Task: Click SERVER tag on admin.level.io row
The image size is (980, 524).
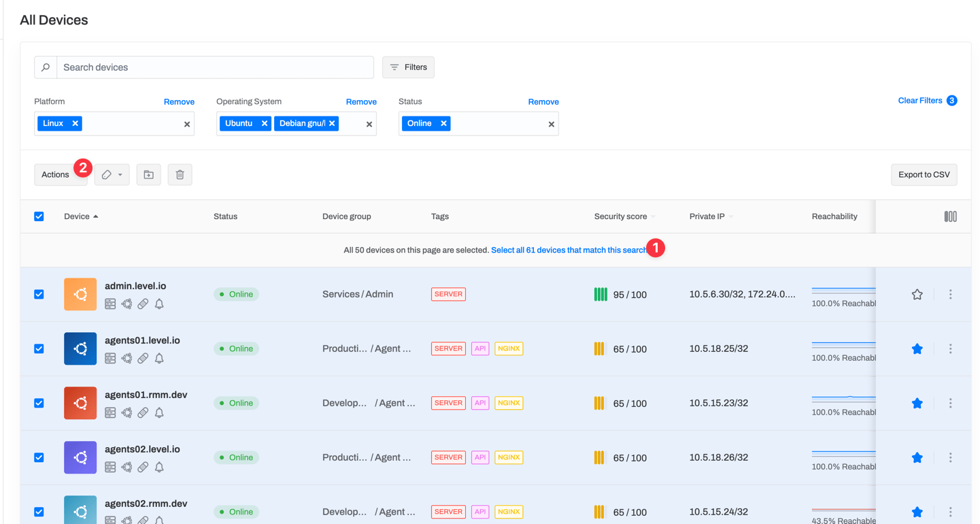Action: tap(448, 294)
